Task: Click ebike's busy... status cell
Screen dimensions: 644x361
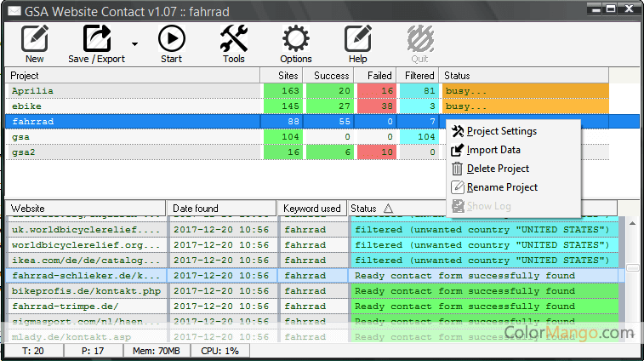Action: click(x=525, y=106)
